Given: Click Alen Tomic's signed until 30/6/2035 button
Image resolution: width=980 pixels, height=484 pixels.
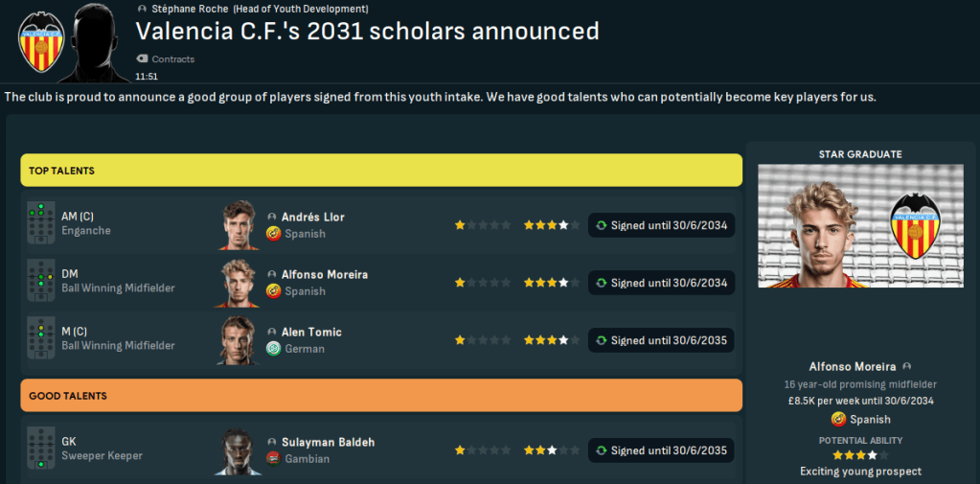Looking at the screenshot, I should pos(661,340).
